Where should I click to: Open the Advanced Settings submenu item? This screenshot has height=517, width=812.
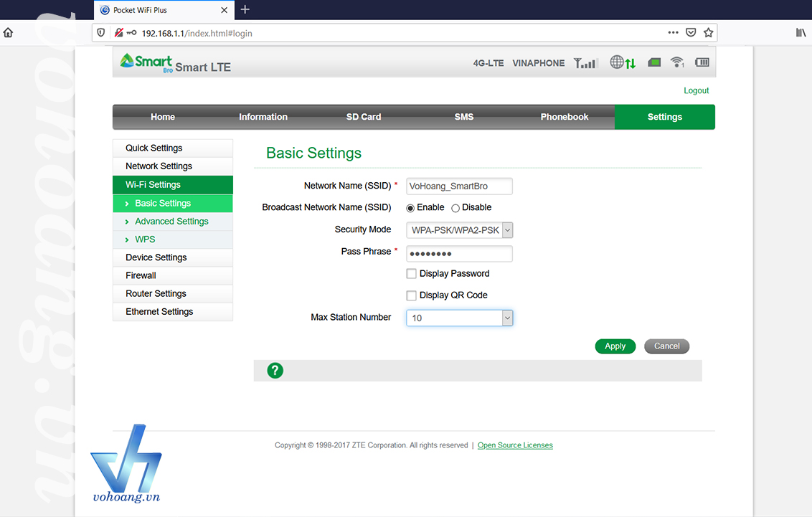[172, 222]
